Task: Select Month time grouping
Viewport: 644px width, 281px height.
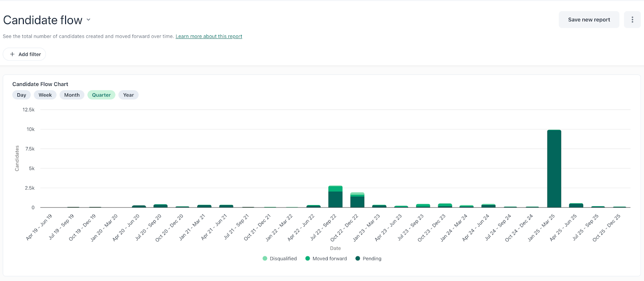Action: pos(72,95)
